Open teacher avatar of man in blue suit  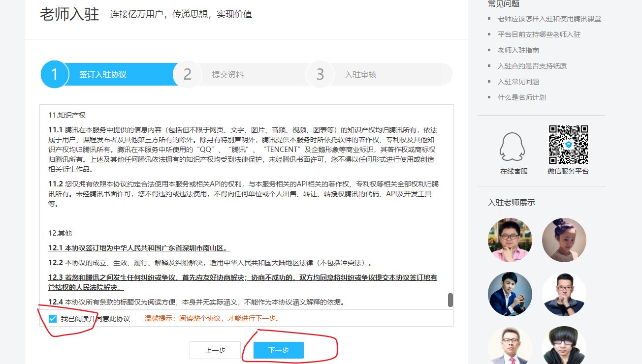510,294
